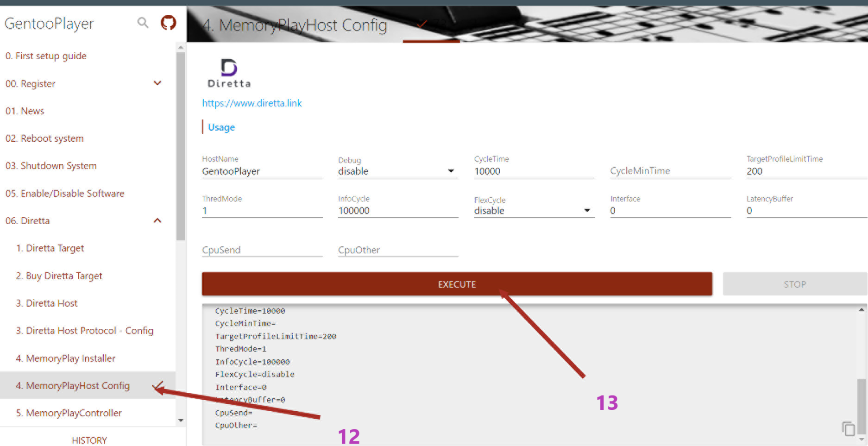Open 2. Buy Diretta Target
The width and height of the screenshot is (868, 446).
[x=59, y=276]
